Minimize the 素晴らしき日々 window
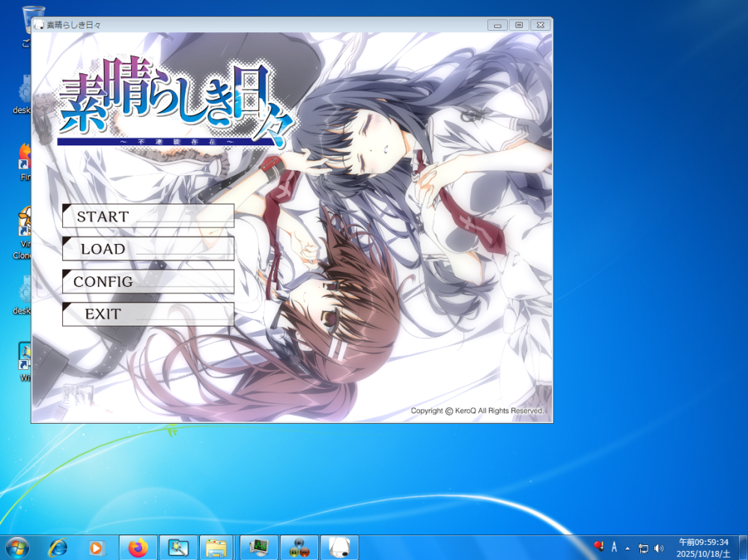748x560 pixels. point(497,25)
